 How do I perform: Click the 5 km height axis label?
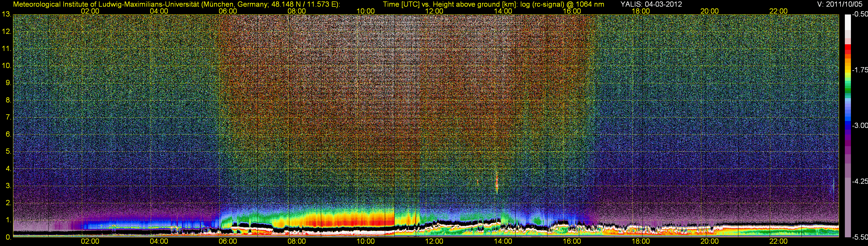(x=8, y=152)
